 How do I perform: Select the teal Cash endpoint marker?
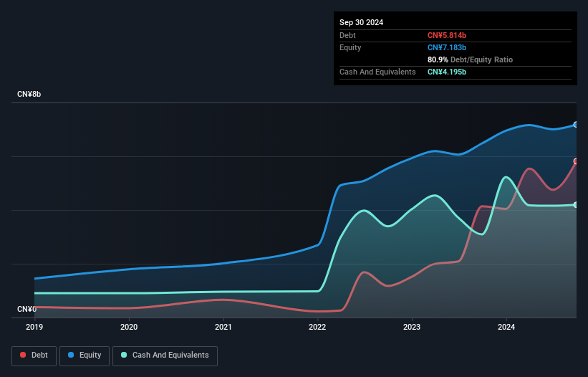click(576, 205)
